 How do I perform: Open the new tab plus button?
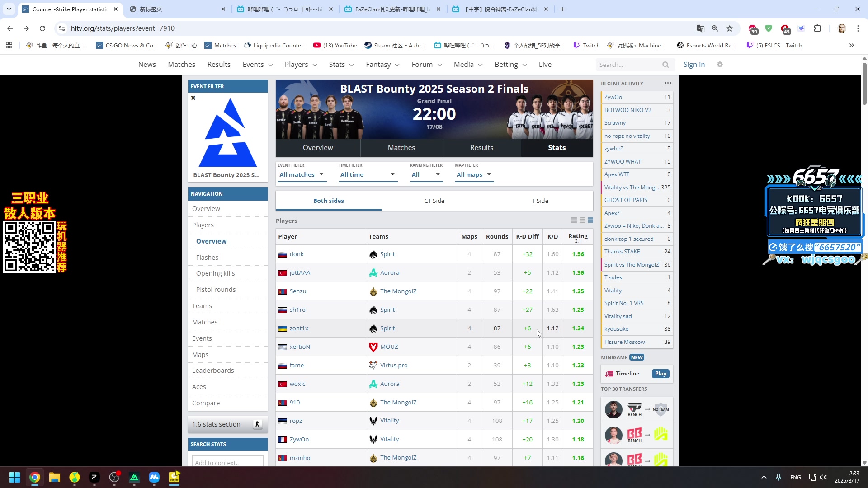tap(562, 9)
